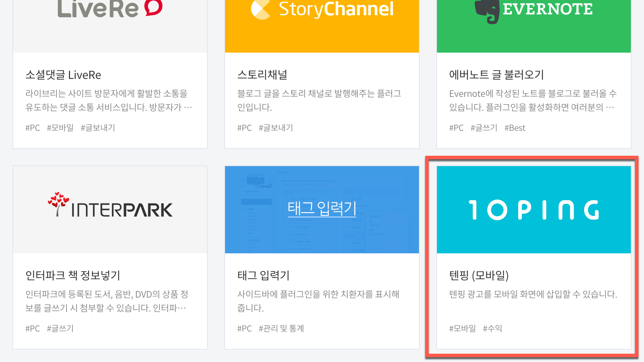Open the 10PING logo banner
This screenshot has width=644, height=362.
pyautogui.click(x=534, y=210)
